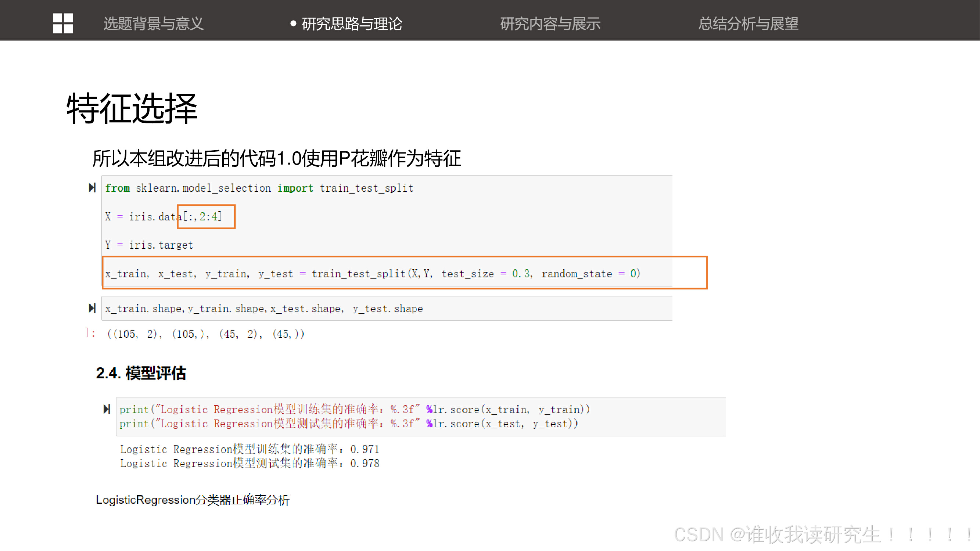
Task: Click the LogisticRegression分类器正确率分析 caption
Action: click(x=193, y=500)
